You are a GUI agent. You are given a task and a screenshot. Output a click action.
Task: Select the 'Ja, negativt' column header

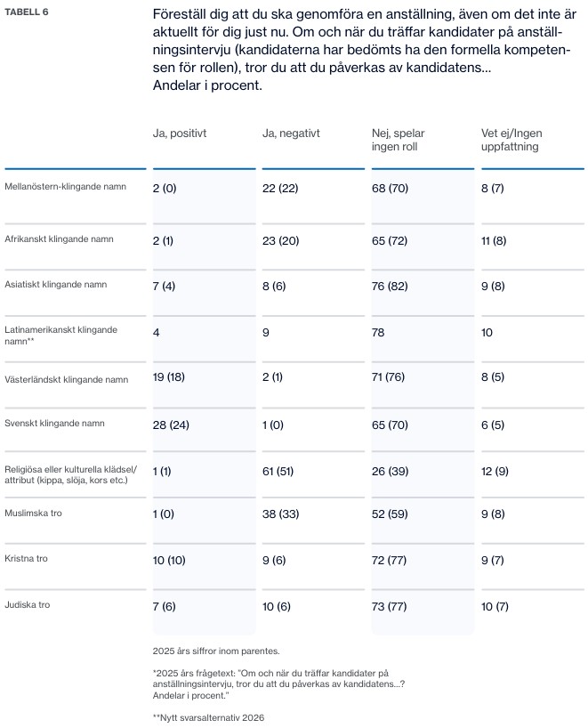point(291,133)
